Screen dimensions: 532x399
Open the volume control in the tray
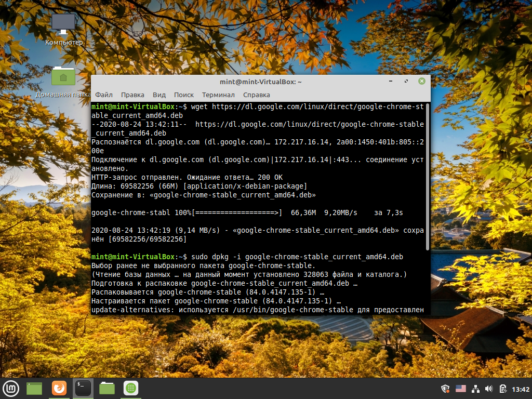[489, 389]
